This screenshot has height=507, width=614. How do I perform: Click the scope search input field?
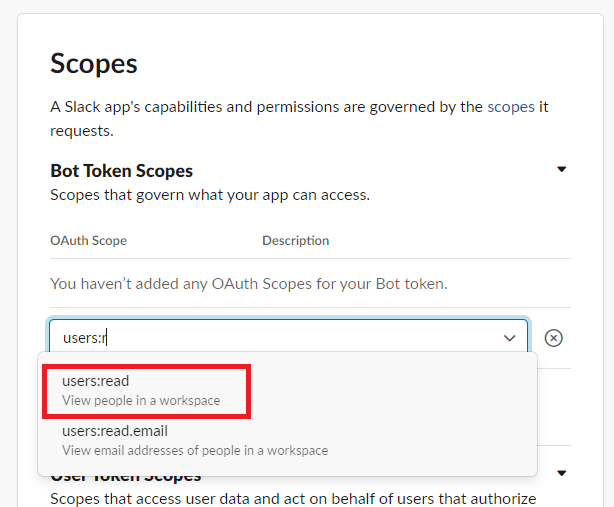click(288, 337)
